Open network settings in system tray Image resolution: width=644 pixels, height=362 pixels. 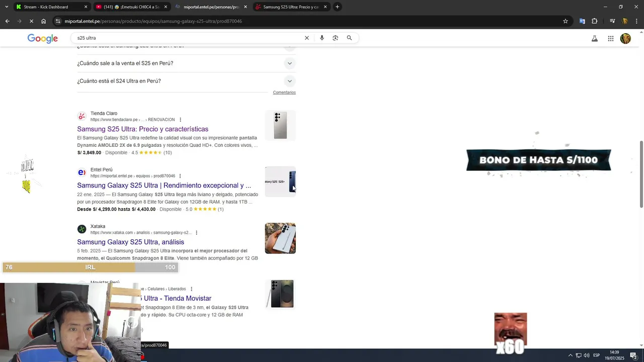pyautogui.click(x=579, y=355)
